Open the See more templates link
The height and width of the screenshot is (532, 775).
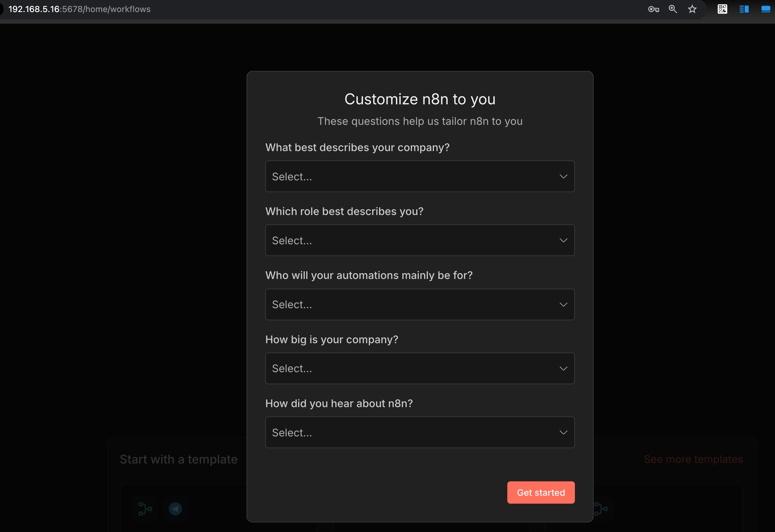[693, 459]
